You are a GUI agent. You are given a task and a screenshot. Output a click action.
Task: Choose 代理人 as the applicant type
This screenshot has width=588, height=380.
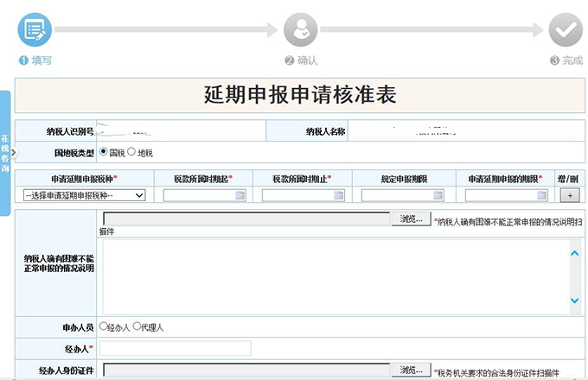tap(137, 327)
